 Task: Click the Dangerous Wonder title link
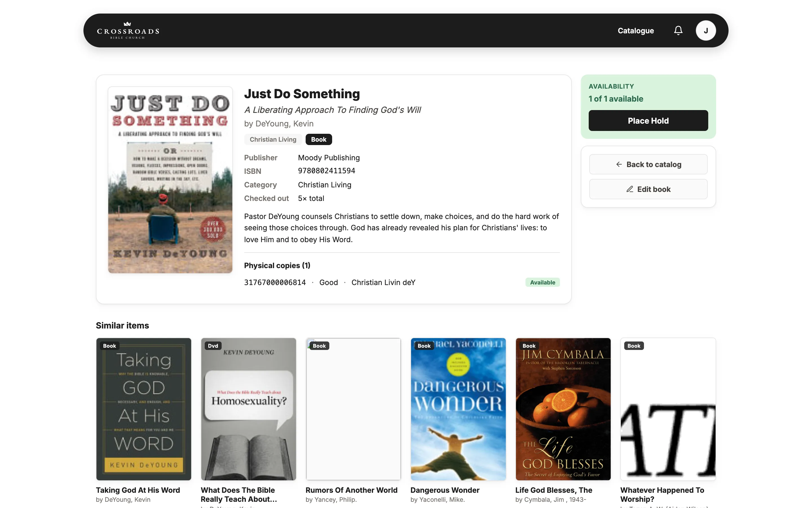(445, 490)
